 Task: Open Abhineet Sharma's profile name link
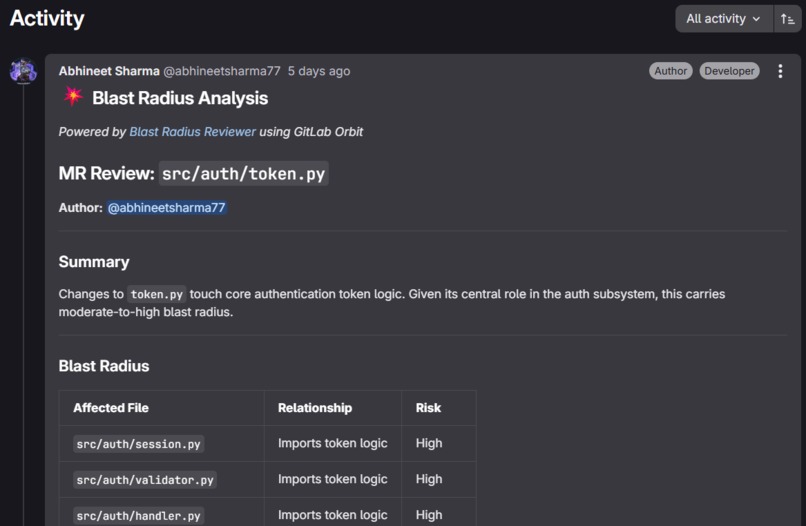109,71
